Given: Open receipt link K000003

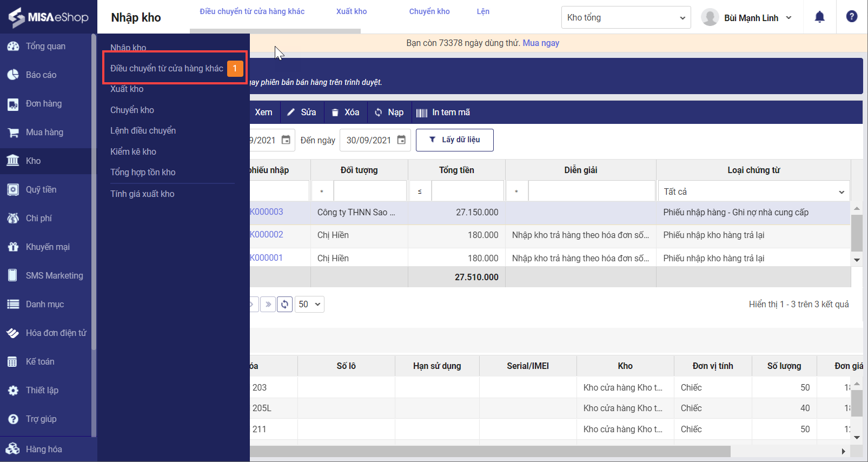Looking at the screenshot, I should tap(267, 212).
